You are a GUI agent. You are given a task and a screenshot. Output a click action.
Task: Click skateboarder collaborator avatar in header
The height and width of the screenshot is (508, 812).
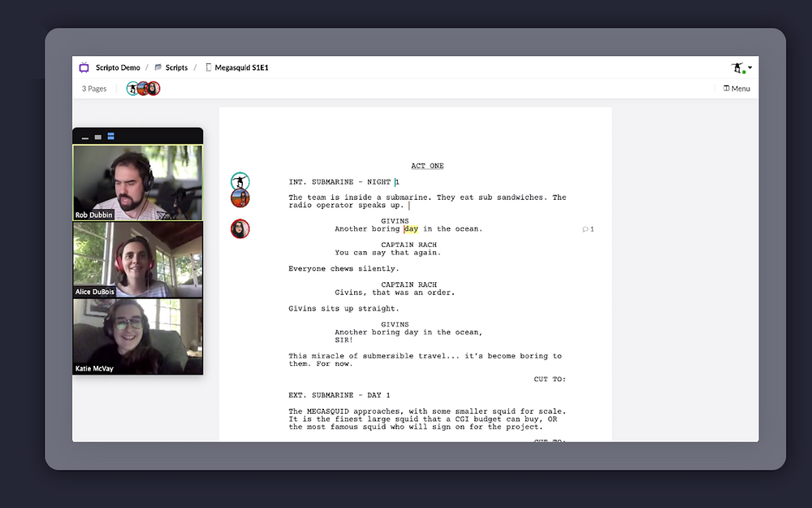[x=133, y=89]
